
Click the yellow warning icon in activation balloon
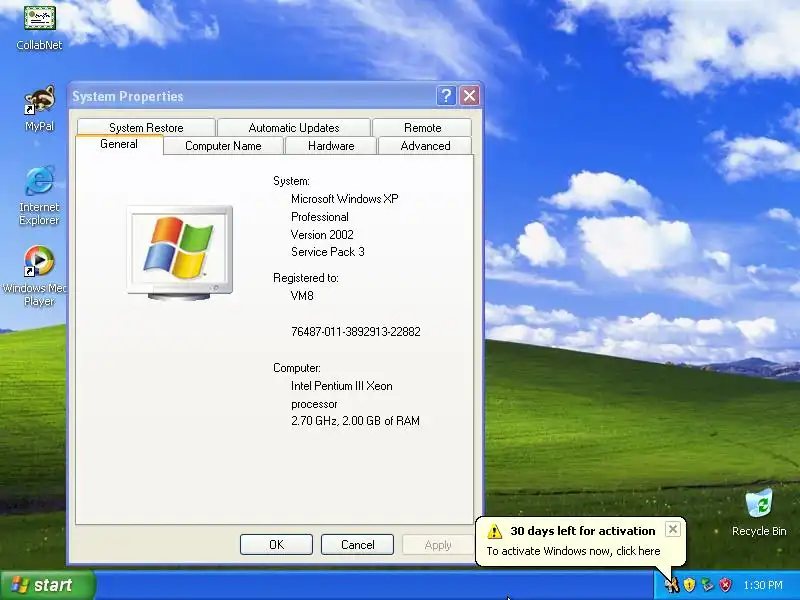tap(494, 531)
